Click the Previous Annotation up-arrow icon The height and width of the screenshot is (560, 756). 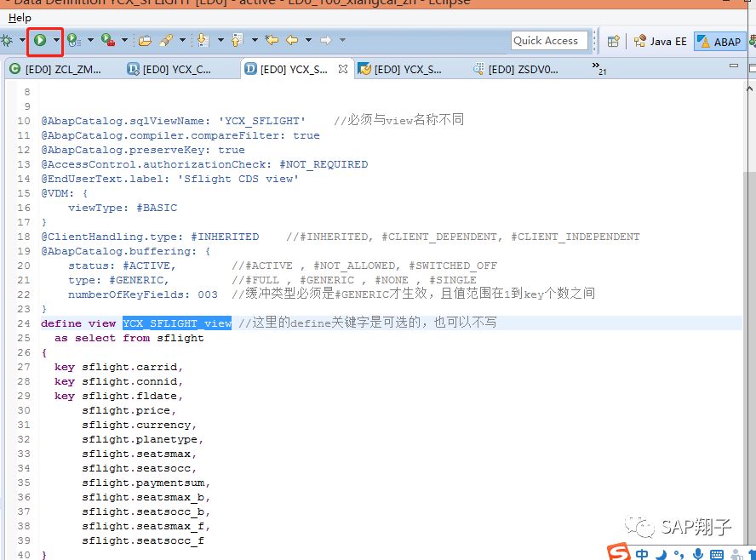[237, 40]
